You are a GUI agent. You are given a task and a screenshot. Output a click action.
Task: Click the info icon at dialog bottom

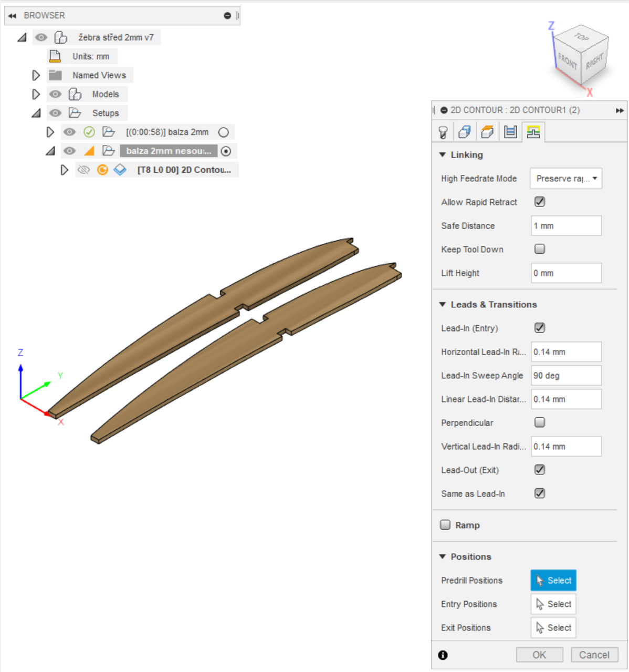[x=443, y=655]
